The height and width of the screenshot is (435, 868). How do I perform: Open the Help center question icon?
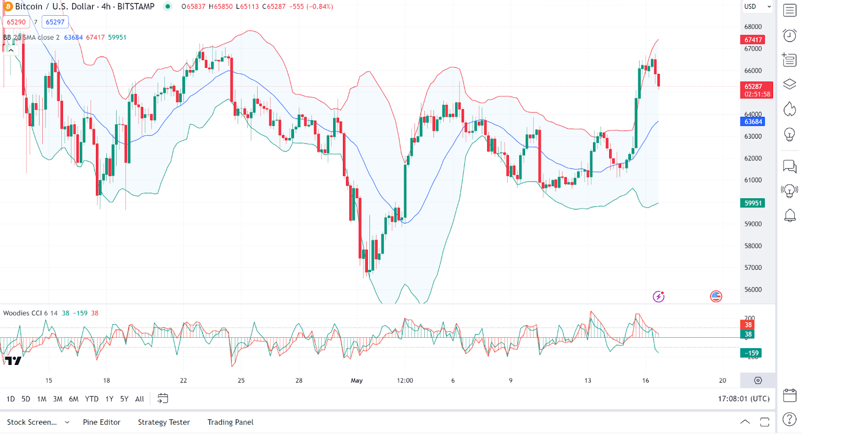point(789,419)
